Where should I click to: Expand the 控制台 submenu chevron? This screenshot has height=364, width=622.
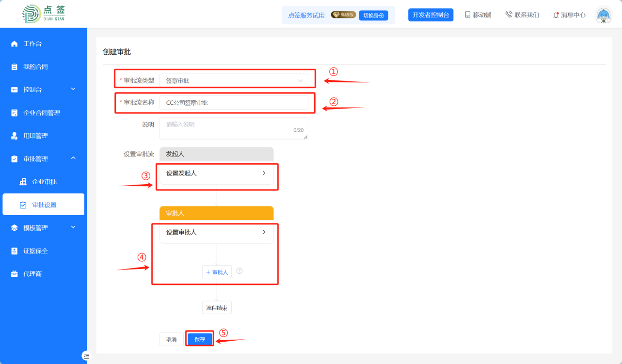73,89
